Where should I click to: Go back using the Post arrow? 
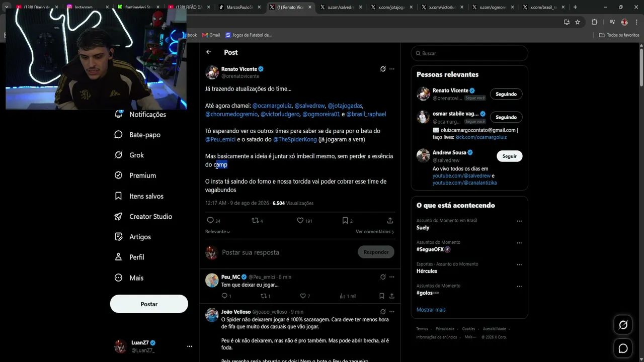[209, 52]
